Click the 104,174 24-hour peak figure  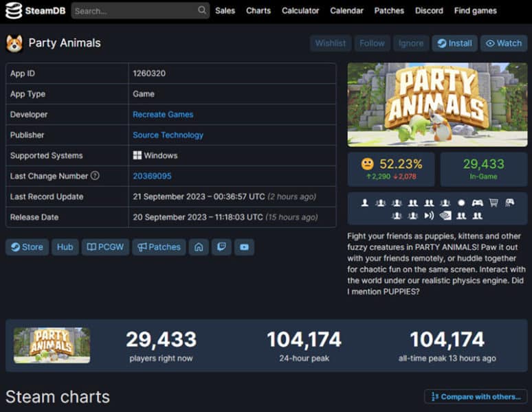(304, 339)
